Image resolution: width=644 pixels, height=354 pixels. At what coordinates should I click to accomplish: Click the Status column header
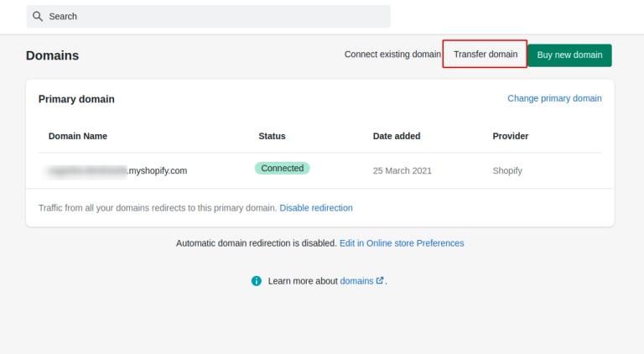(272, 136)
